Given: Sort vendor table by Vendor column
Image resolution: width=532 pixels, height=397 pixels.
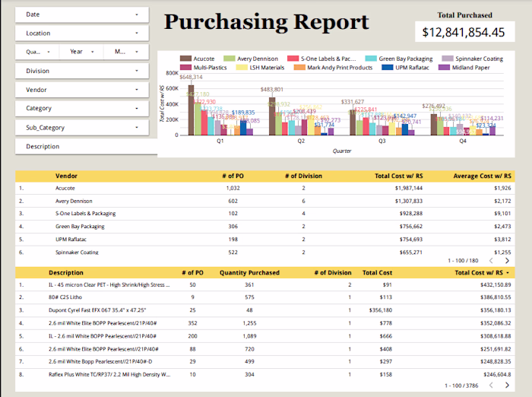Looking at the screenshot, I should click(x=67, y=176).
